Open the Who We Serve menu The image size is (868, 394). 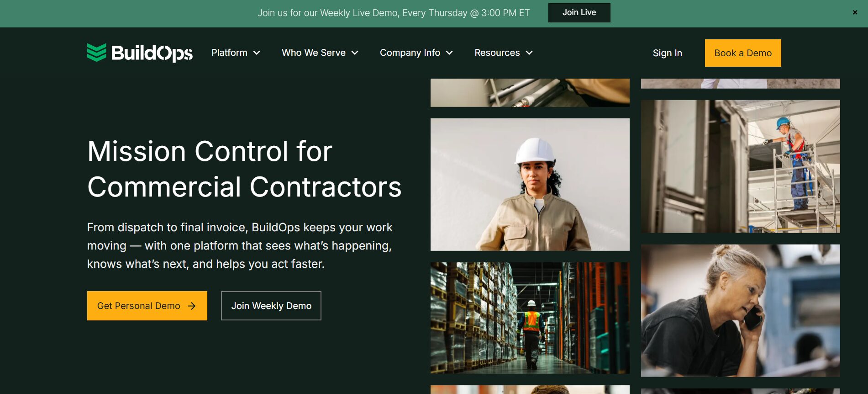pyautogui.click(x=320, y=53)
